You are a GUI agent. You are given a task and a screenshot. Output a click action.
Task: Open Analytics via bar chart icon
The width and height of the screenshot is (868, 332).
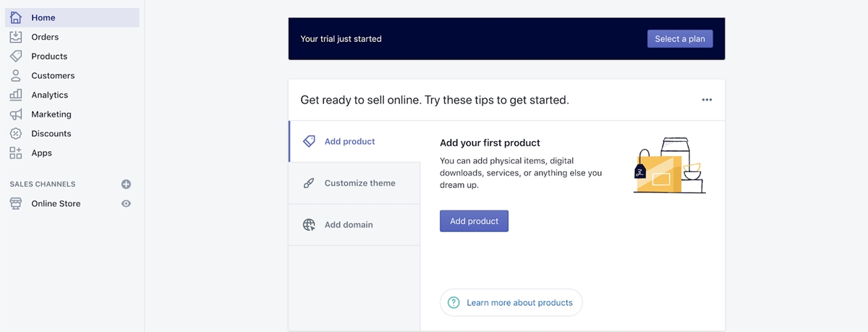16,95
